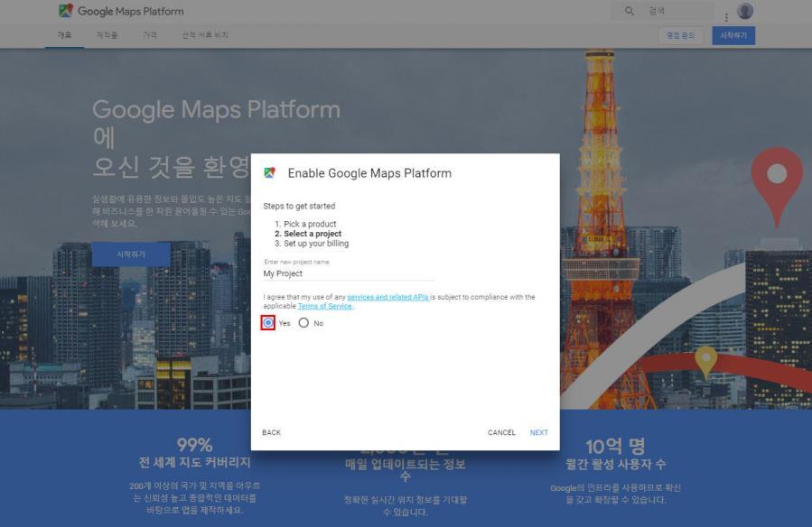
Task: Open the Terms of Service link
Action: click(325, 307)
